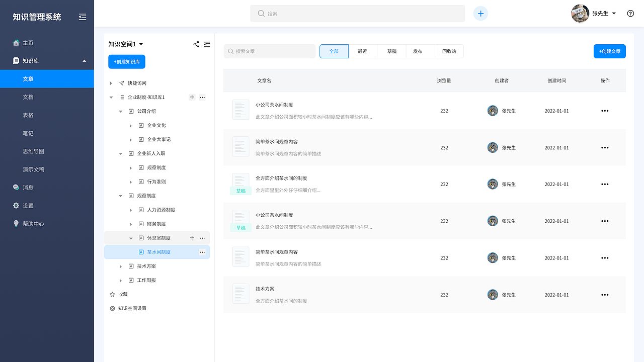Click the 收藏 star icon
The width and height of the screenshot is (644, 362).
tap(112, 294)
